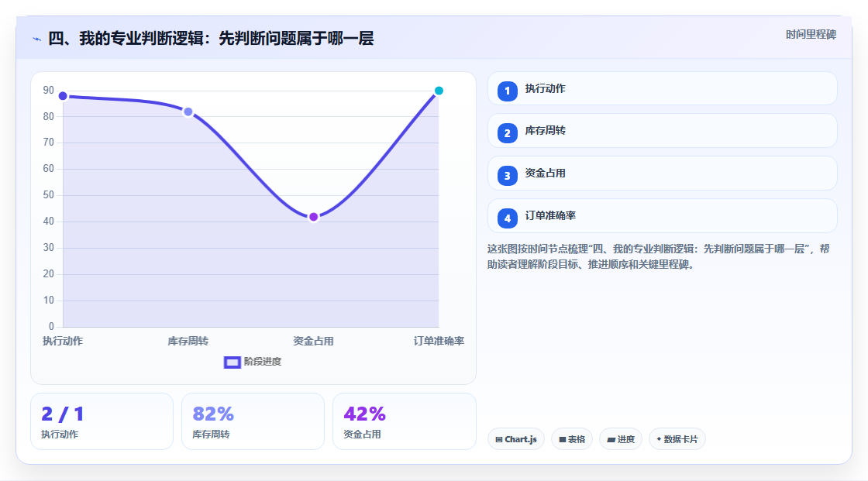Click the number 3 badge for 资金占用
This screenshot has width=868, height=481.
click(x=507, y=176)
